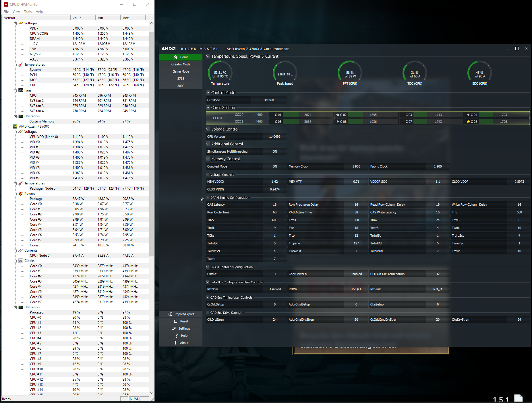The height and width of the screenshot is (403, 532).
Task: Switch to the Creator Mode profile tab
Action: (x=181, y=64)
